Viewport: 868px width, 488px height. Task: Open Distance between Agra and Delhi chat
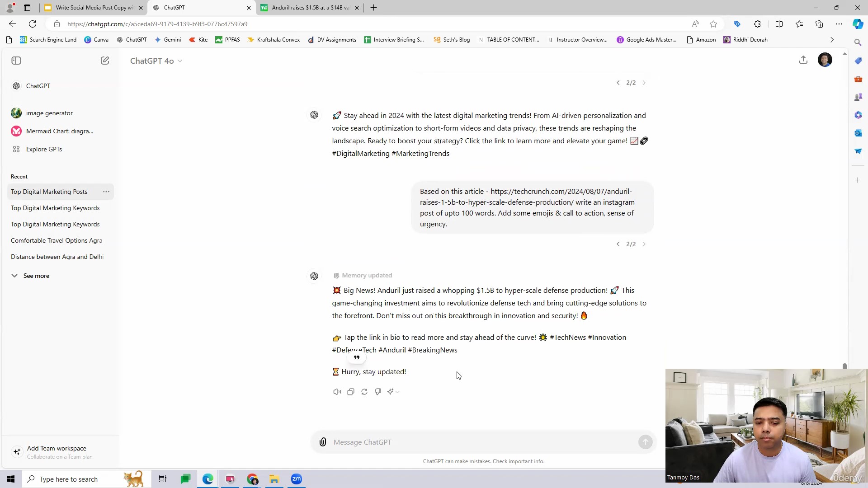point(57,257)
